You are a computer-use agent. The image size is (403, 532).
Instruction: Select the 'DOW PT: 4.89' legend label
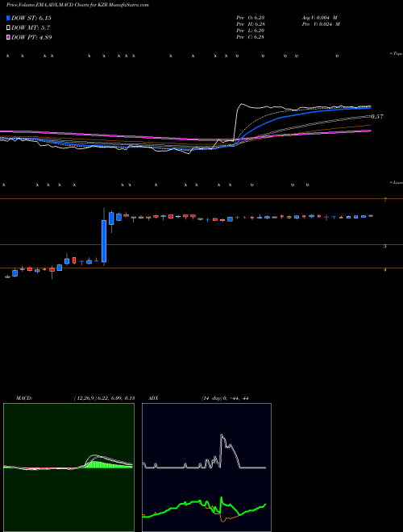tap(31, 37)
